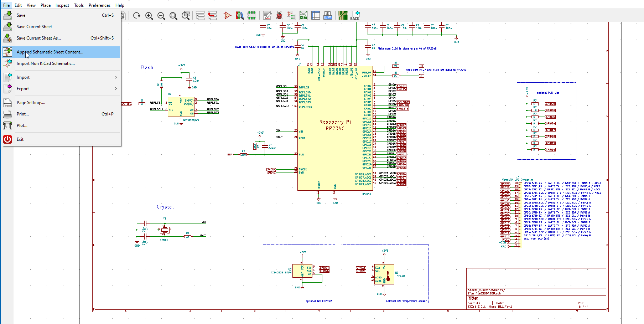The height and width of the screenshot is (324, 644).
Task: Click the Zoom Out icon
Action: coord(161,15)
